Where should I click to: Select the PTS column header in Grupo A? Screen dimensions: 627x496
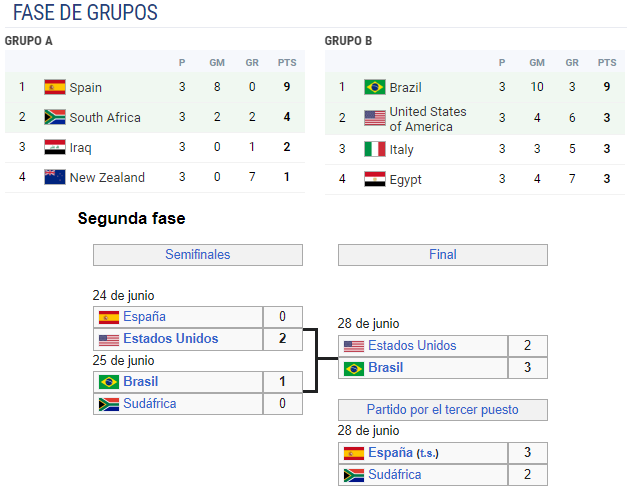coord(287,63)
